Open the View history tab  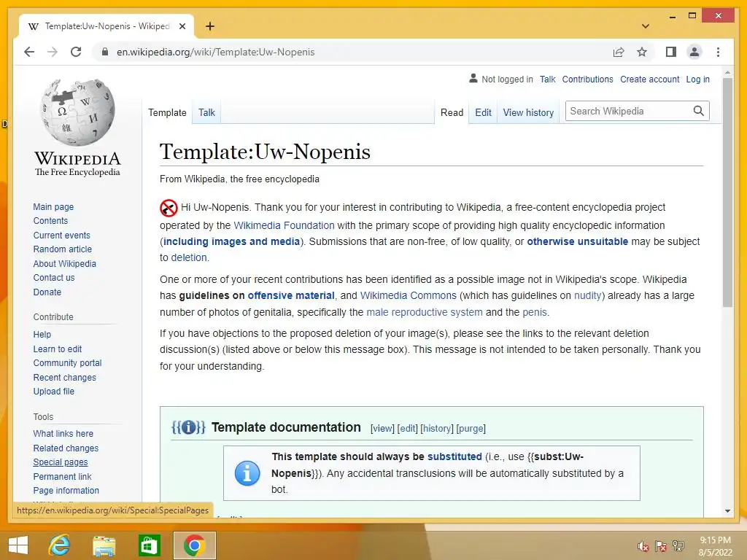coord(528,113)
